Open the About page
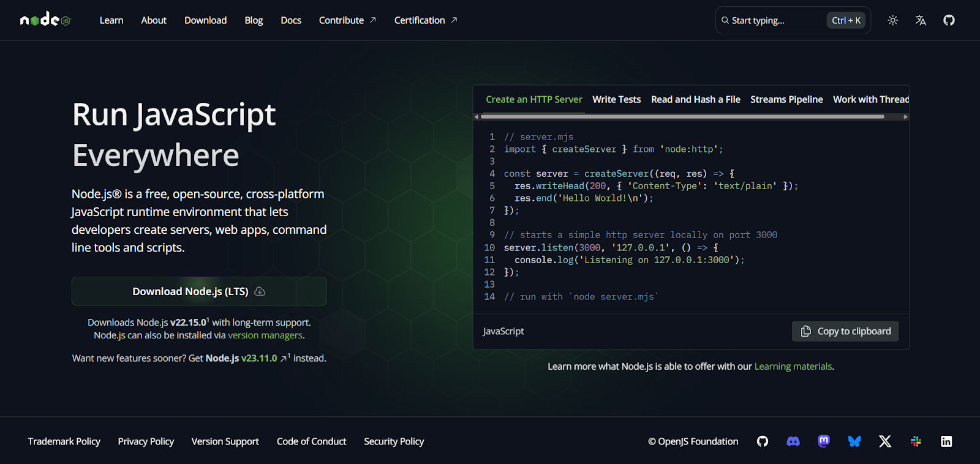 (154, 20)
